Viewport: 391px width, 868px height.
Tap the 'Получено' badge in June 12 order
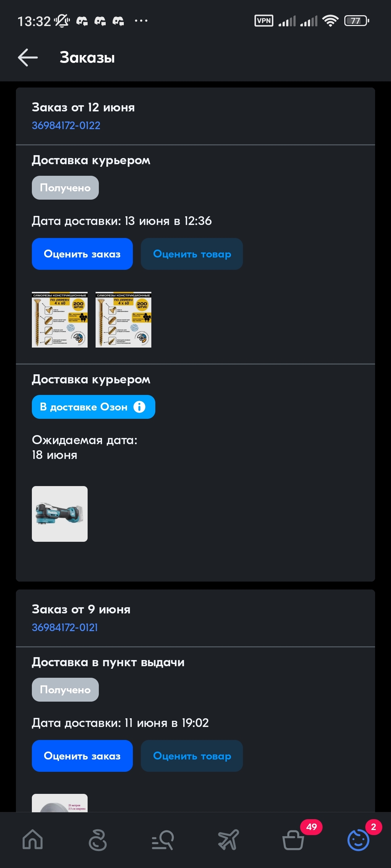(65, 188)
